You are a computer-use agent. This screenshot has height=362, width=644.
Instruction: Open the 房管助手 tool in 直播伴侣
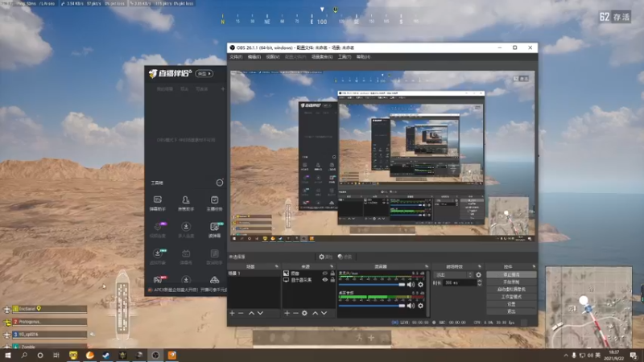tap(186, 204)
